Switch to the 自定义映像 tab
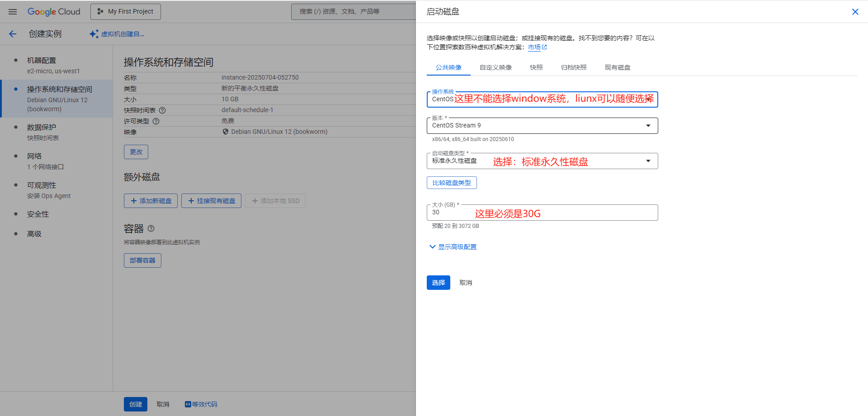Screen dimensions: 868x416 [495, 67]
